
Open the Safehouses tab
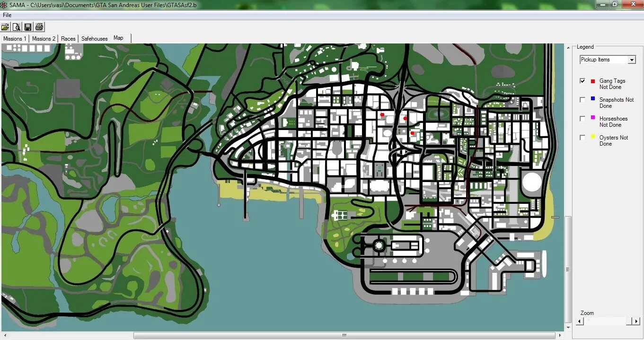coord(95,39)
